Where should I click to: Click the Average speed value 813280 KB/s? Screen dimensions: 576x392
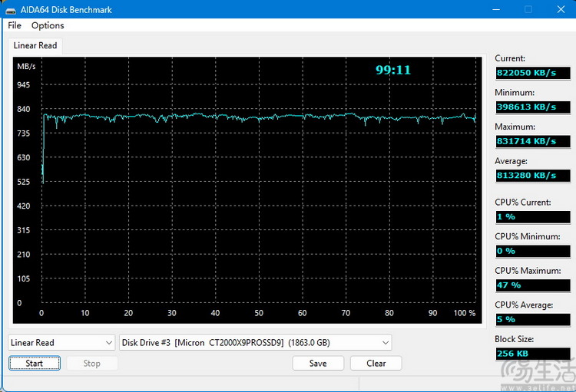pyautogui.click(x=534, y=176)
